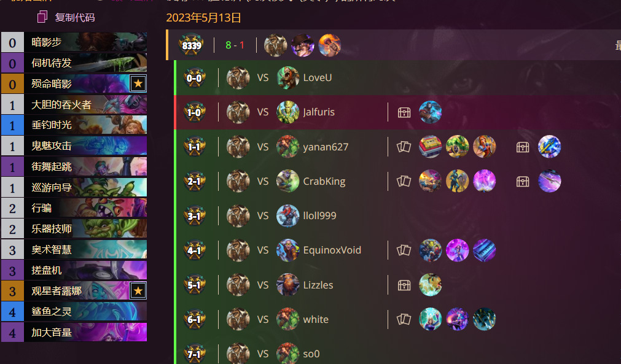Expand the 8 - 1 run summary row
Image resolution: width=621 pixels, height=364 pixels.
[x=393, y=45]
